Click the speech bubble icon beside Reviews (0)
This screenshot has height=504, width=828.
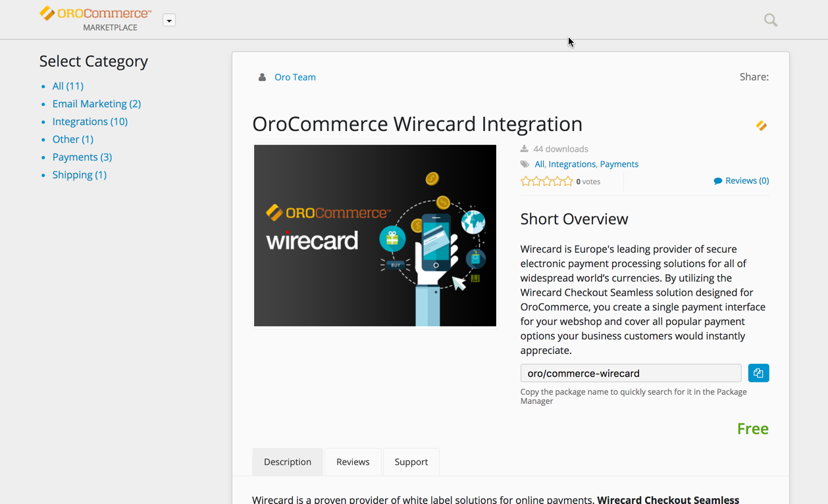click(x=718, y=181)
